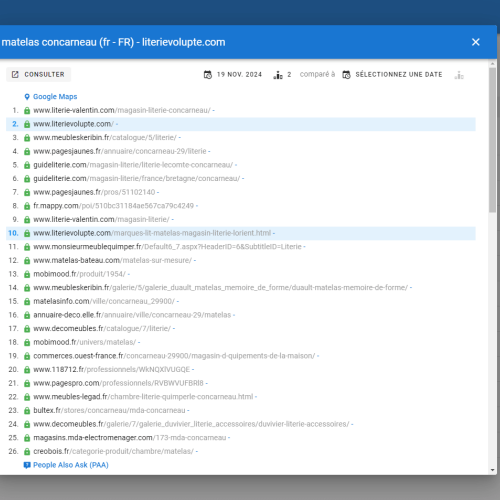
Task: Open the Sélectionnez une date picker
Action: [x=393, y=75]
